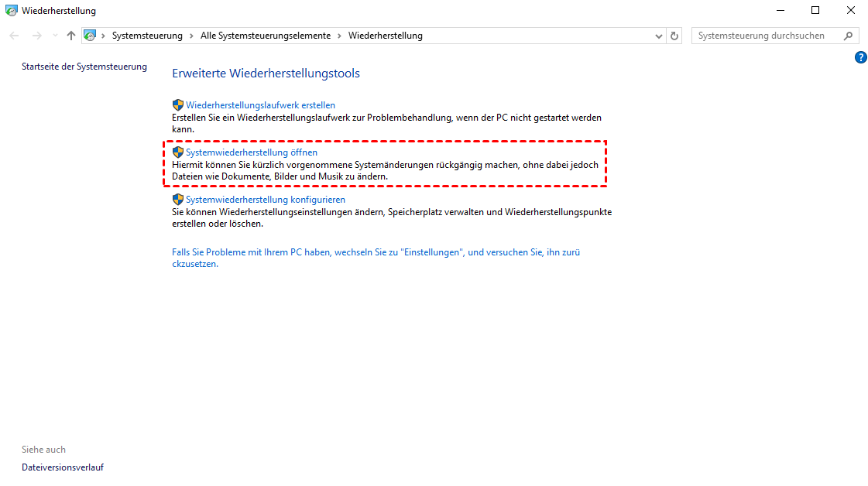Click the back navigation arrow
The width and height of the screenshot is (868, 486).
point(14,36)
